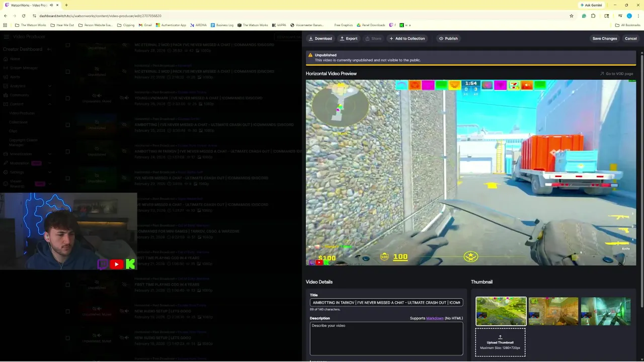
Task: Select the second yellow-walled thumbnail
Action: click(553, 311)
